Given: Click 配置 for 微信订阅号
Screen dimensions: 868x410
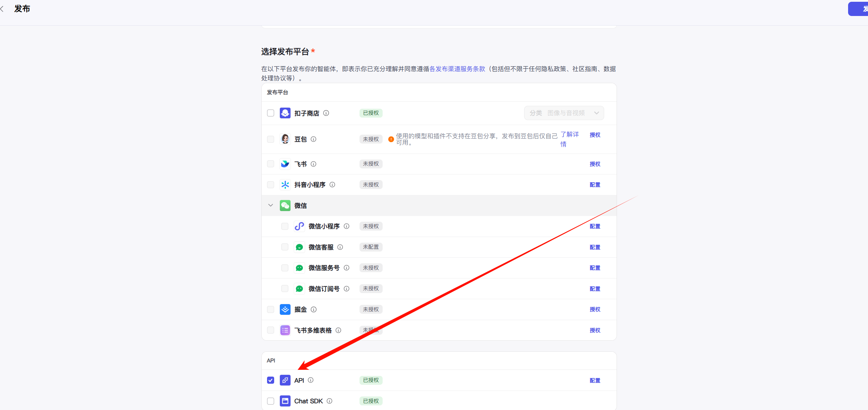Looking at the screenshot, I should [595, 289].
